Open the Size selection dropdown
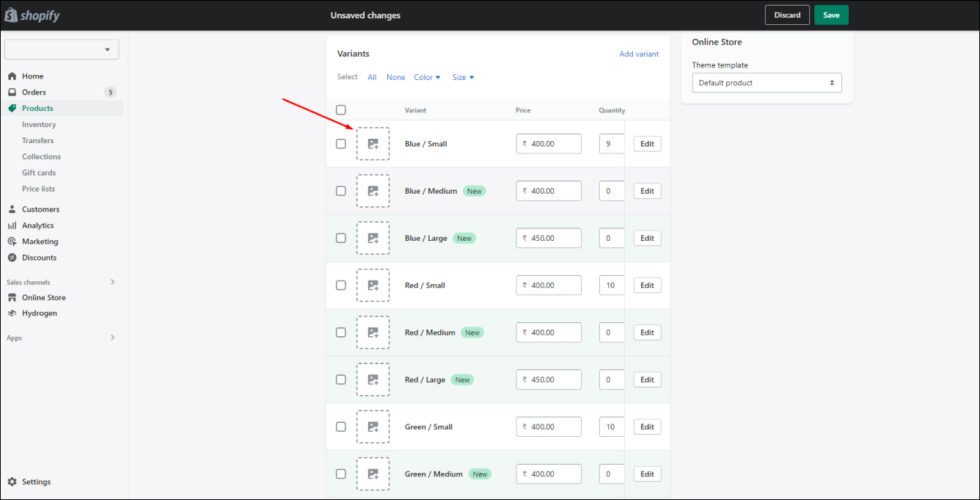980x500 pixels. pos(463,77)
